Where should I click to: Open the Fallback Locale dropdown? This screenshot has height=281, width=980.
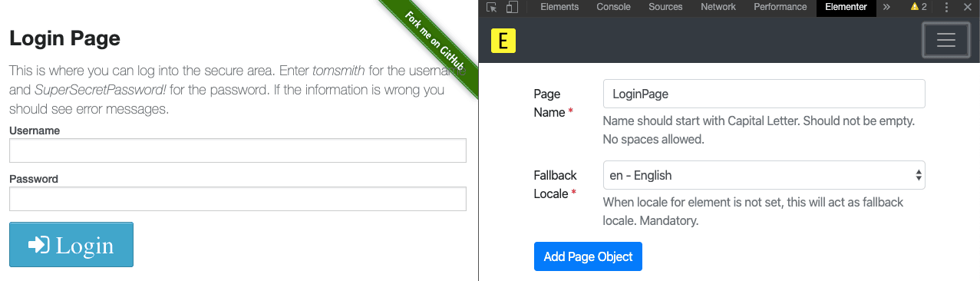764,175
